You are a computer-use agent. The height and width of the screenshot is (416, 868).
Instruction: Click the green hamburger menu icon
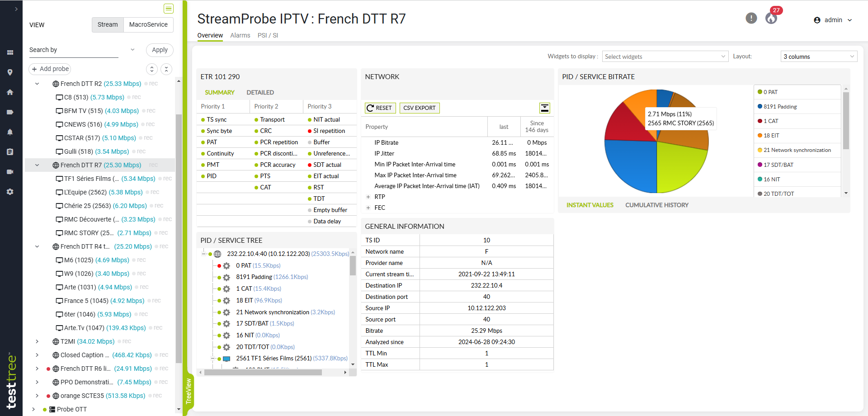pos(169,9)
